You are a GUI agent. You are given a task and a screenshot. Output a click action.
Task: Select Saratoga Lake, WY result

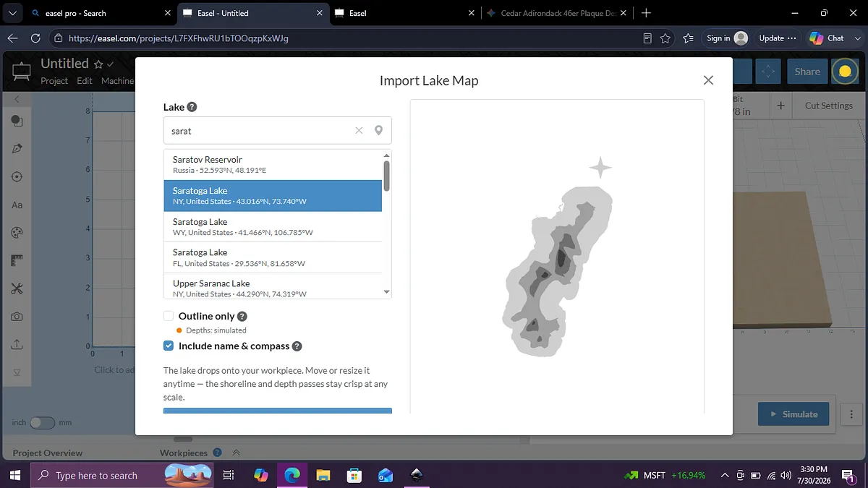click(273, 226)
